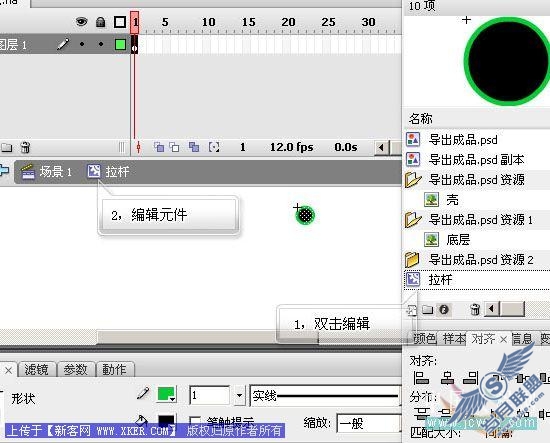550x443 pixels.
Task: Click stroke height input field
Action: click(x=209, y=396)
